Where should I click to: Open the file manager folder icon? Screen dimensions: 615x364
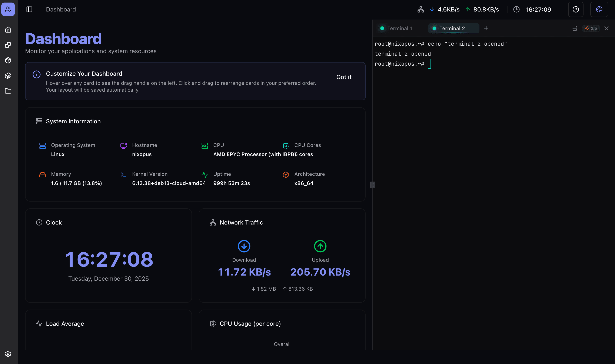[8, 91]
